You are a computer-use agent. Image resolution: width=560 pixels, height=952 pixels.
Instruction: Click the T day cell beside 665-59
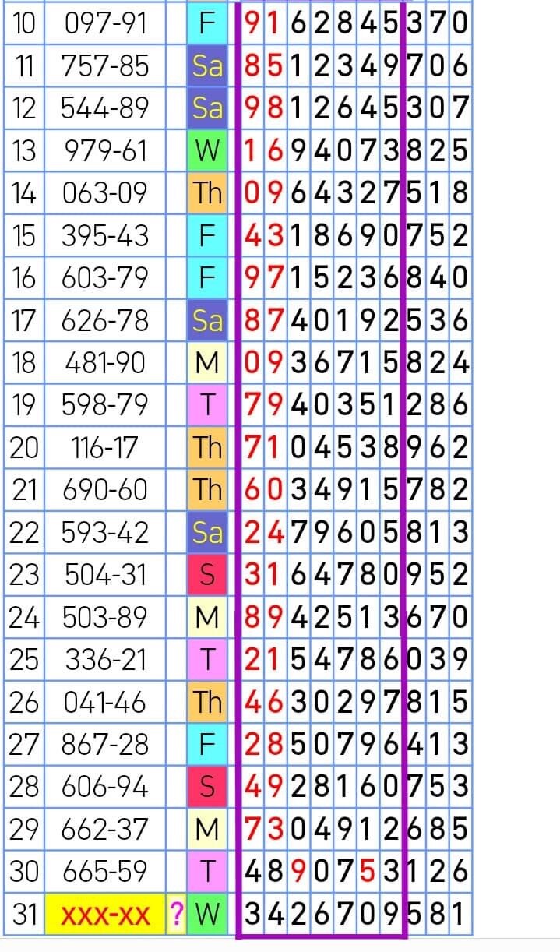pos(207,870)
